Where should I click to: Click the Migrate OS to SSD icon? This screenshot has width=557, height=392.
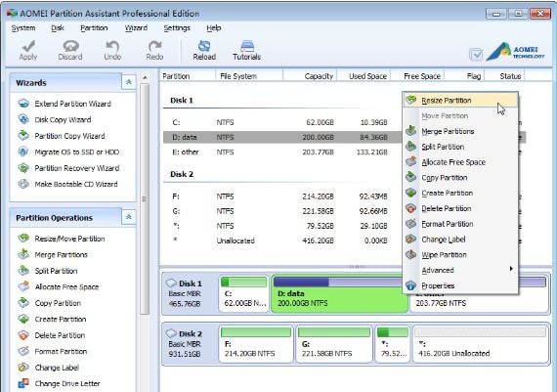pyautogui.click(x=23, y=152)
